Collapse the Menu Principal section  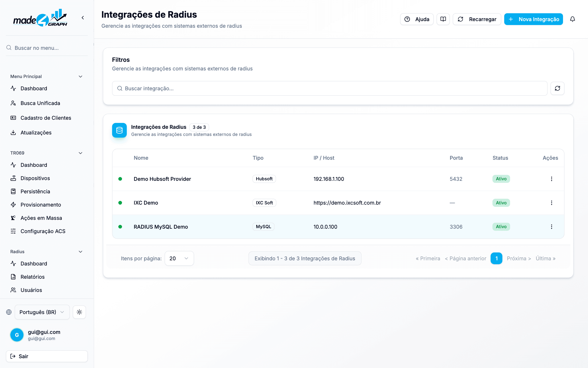pos(80,77)
